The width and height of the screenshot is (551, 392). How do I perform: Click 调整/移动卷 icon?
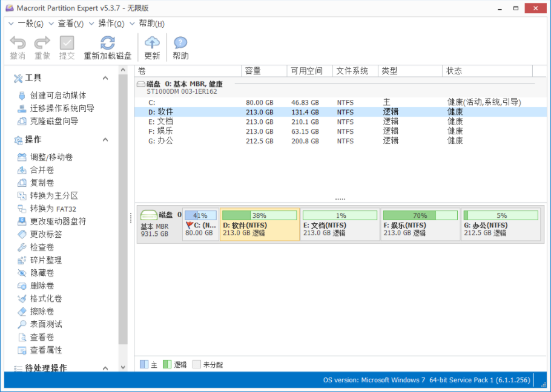pyautogui.click(x=22, y=157)
